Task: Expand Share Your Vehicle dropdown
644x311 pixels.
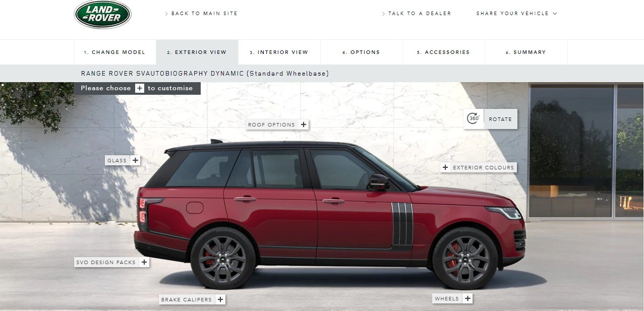Action: 516,14
